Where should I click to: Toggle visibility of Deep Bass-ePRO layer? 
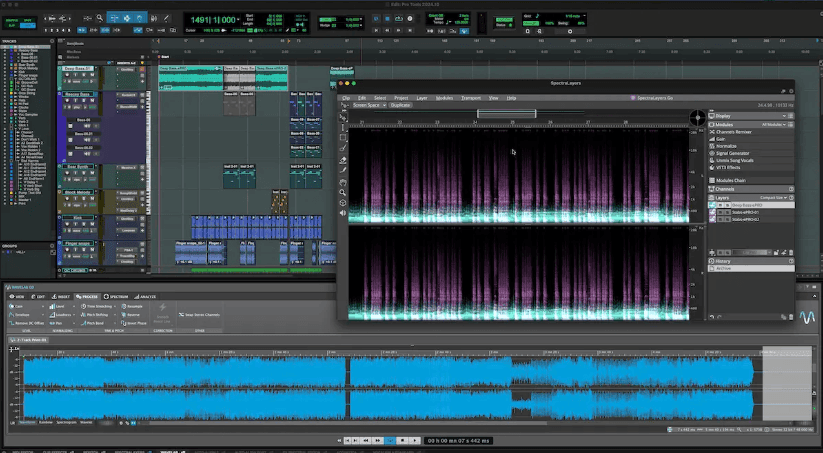coord(713,205)
